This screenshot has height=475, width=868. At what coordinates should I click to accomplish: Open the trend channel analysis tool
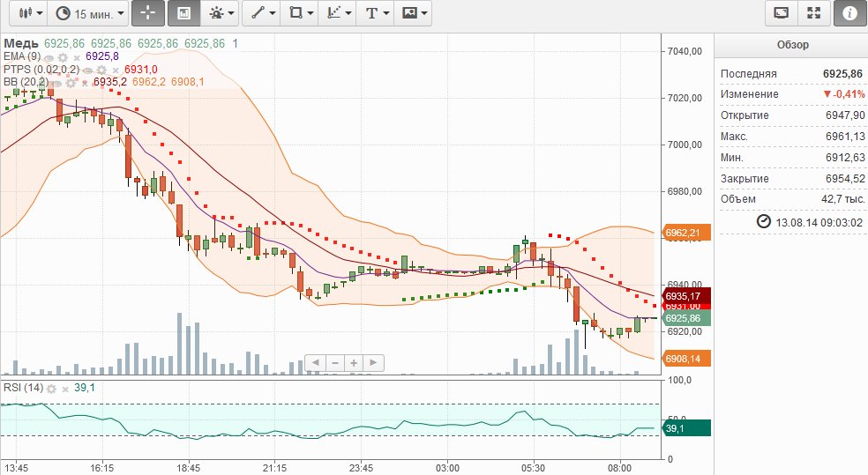(339, 13)
